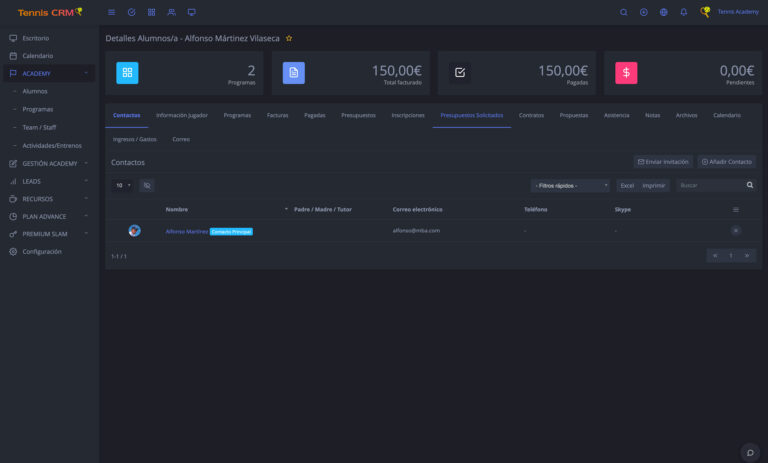
Task: Switch to the Inscripciones tab
Action: (408, 116)
